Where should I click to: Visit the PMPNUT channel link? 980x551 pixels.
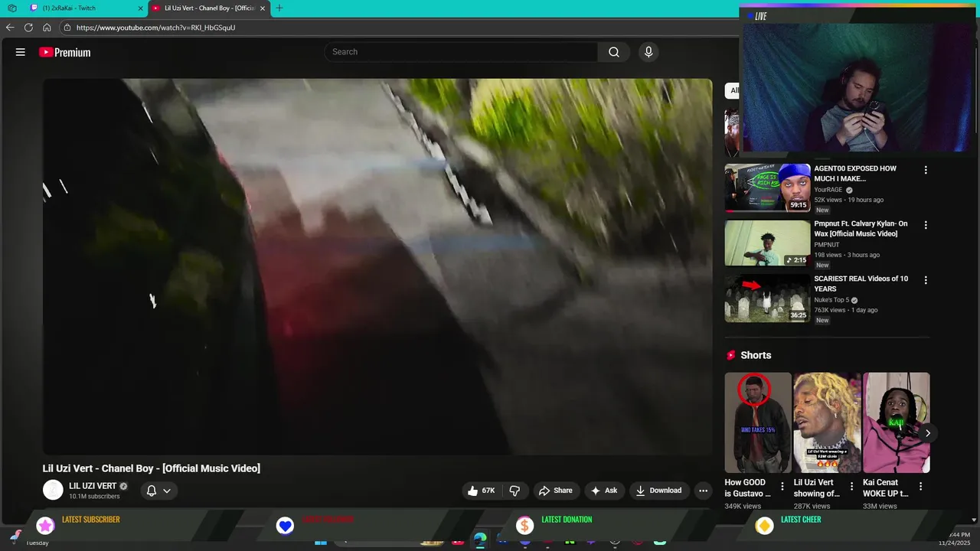pyautogui.click(x=827, y=245)
